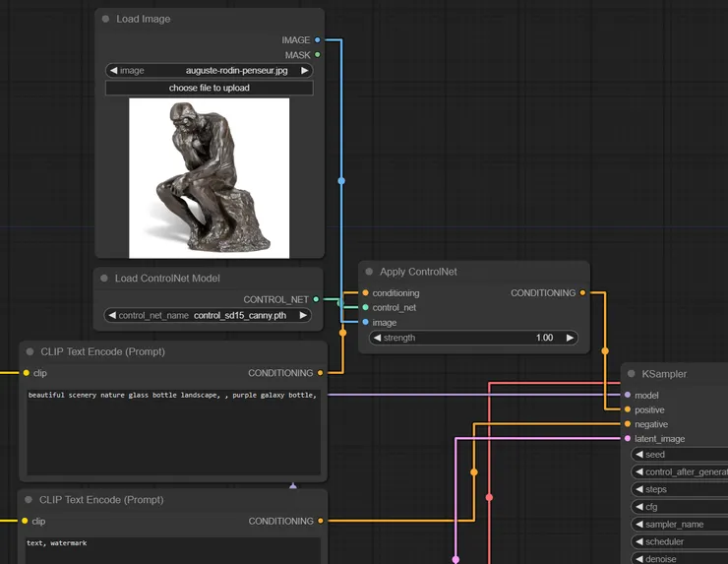Open the control_net_name model dropdown
The width and height of the screenshot is (728, 564).
tap(209, 316)
